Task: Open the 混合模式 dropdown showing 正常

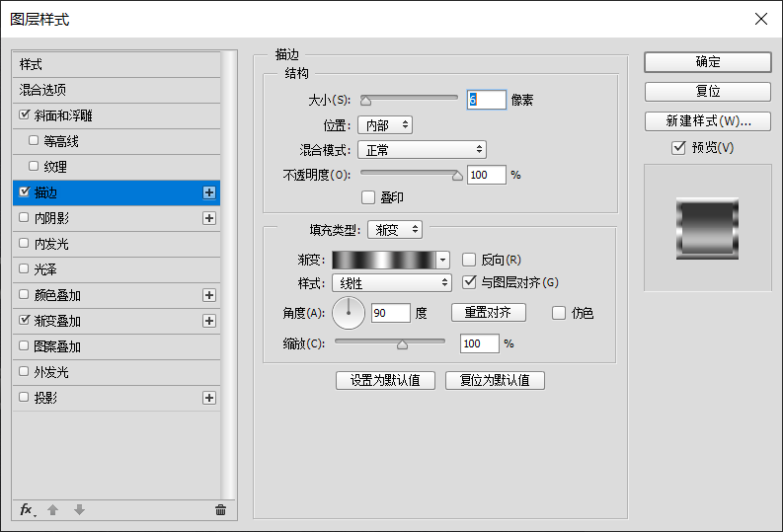Action: [x=422, y=150]
